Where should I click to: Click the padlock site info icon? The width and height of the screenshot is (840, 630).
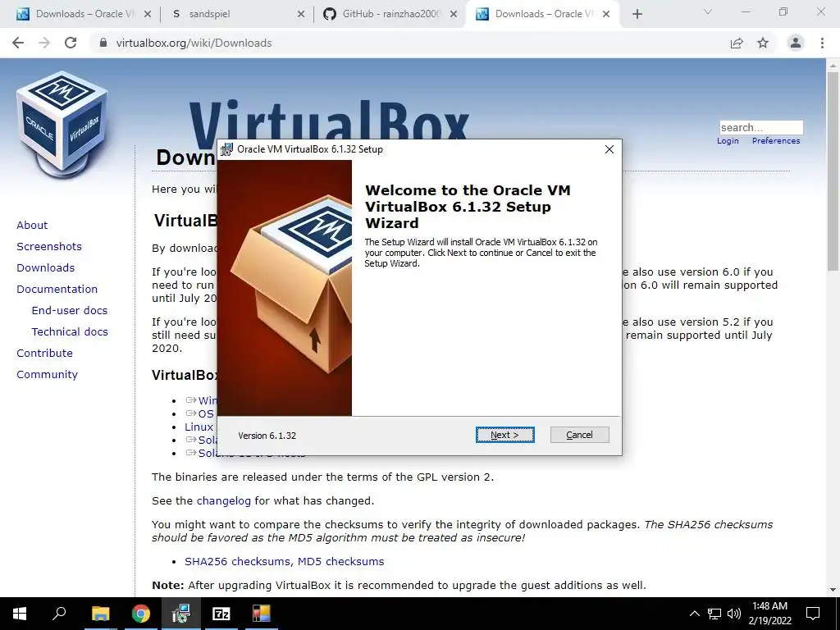coord(103,43)
